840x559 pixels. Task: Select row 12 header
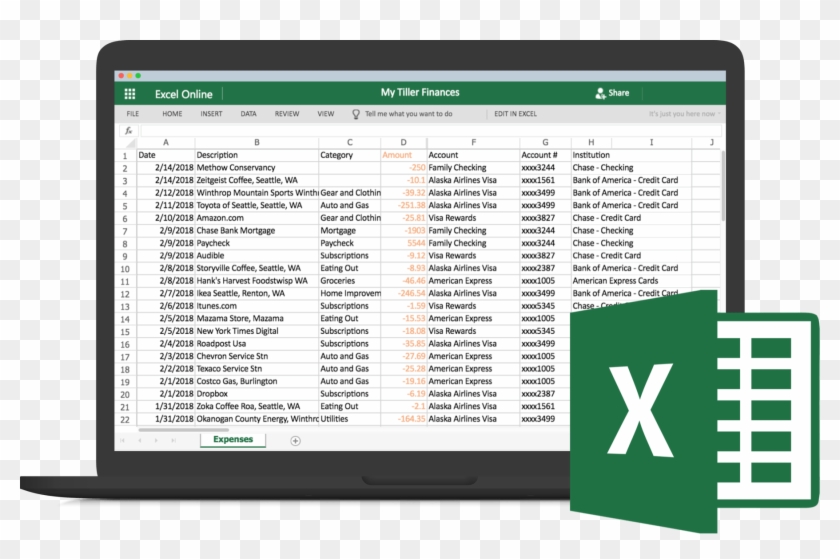pos(125,294)
